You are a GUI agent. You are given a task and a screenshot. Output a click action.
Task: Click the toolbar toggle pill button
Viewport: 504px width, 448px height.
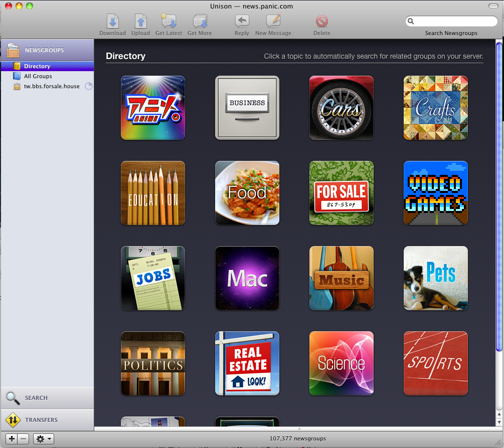(493, 6)
